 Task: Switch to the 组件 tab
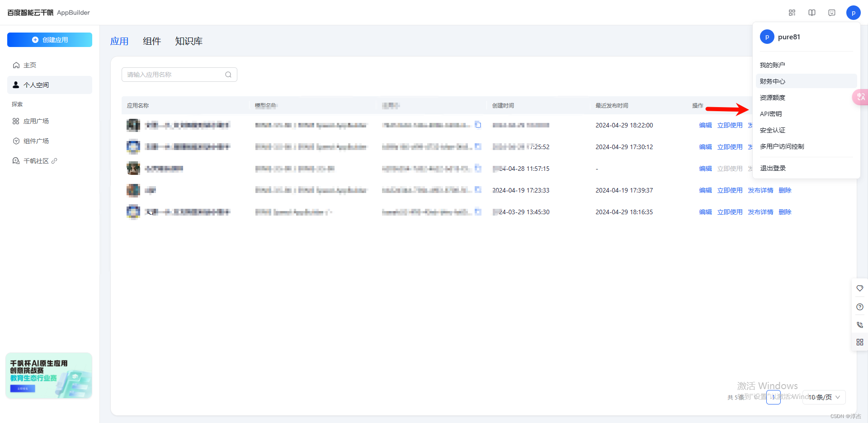tap(152, 41)
